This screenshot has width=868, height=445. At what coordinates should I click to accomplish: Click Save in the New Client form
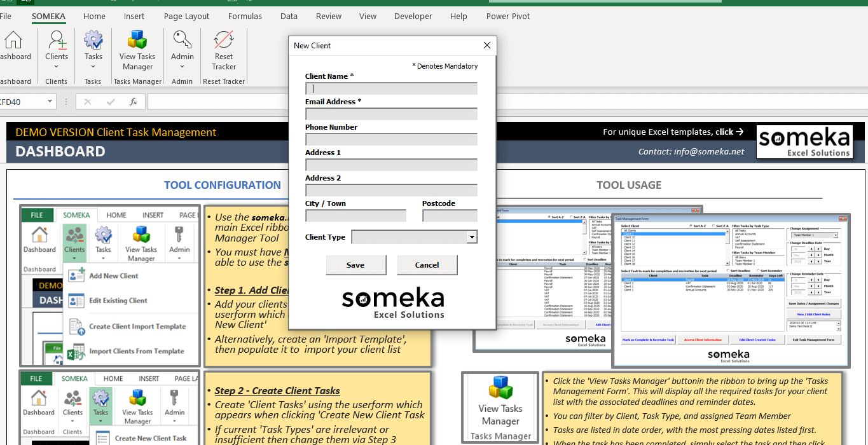[x=355, y=265]
